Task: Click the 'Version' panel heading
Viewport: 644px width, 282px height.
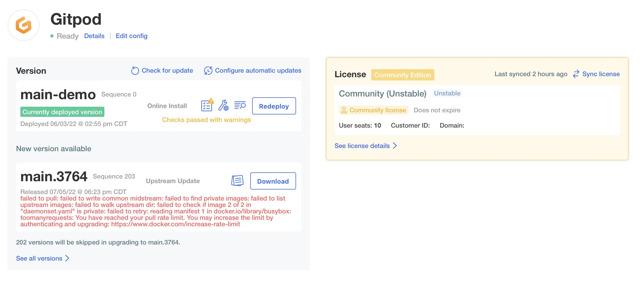Action: click(31, 71)
